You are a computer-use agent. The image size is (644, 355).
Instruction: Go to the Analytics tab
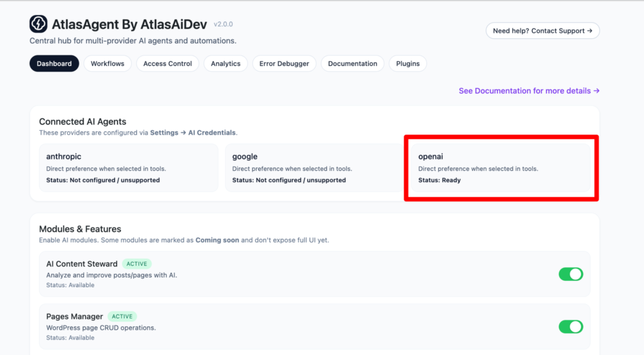coord(226,63)
